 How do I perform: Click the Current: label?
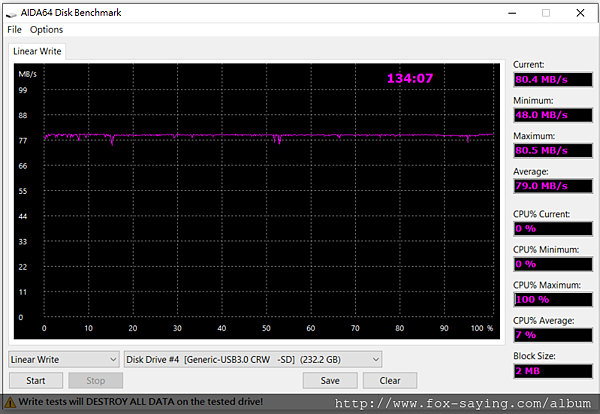tap(528, 65)
